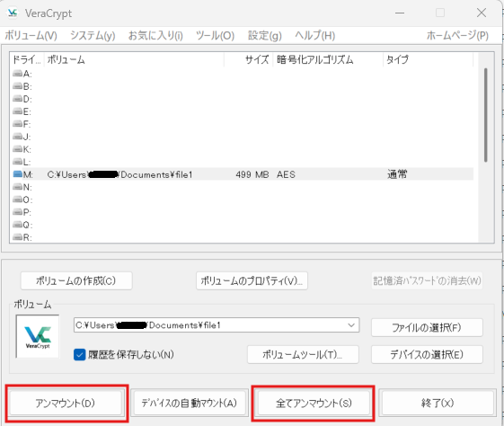Open the ツール(O) menu

pyautogui.click(x=215, y=35)
